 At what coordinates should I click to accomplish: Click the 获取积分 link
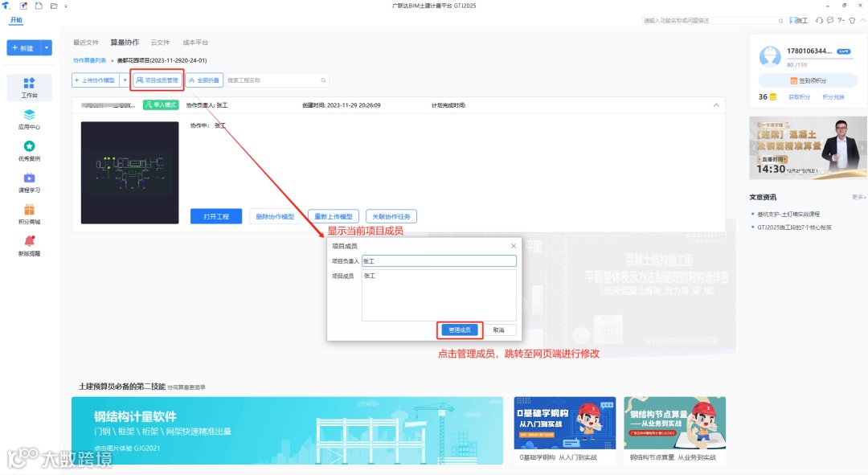(799, 97)
